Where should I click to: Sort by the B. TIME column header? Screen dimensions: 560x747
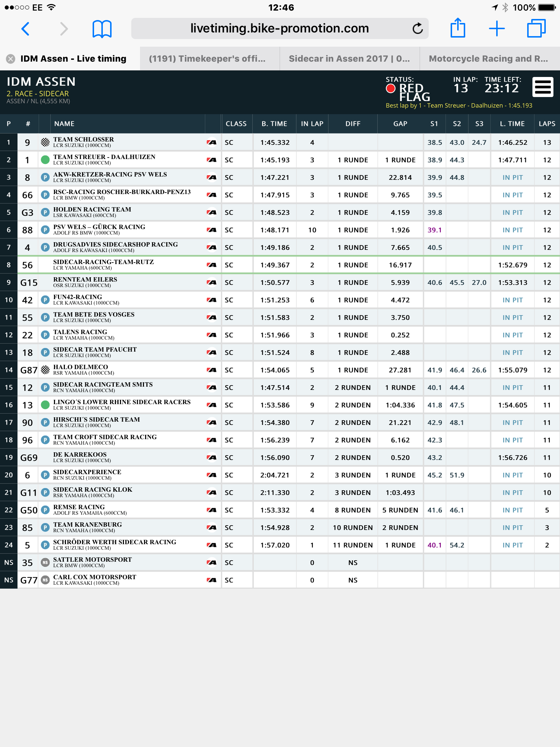pos(274,124)
